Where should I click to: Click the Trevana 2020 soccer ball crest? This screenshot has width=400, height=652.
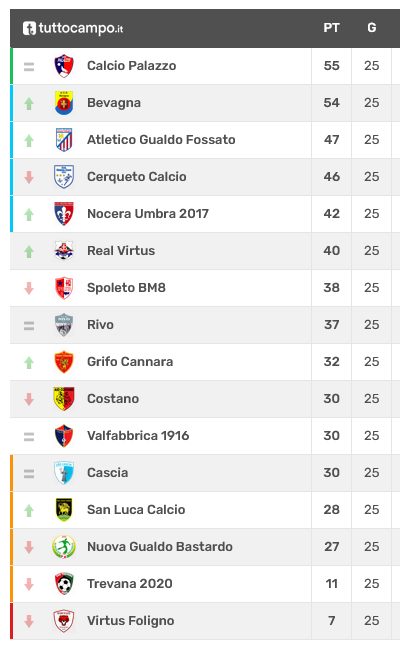point(64,584)
